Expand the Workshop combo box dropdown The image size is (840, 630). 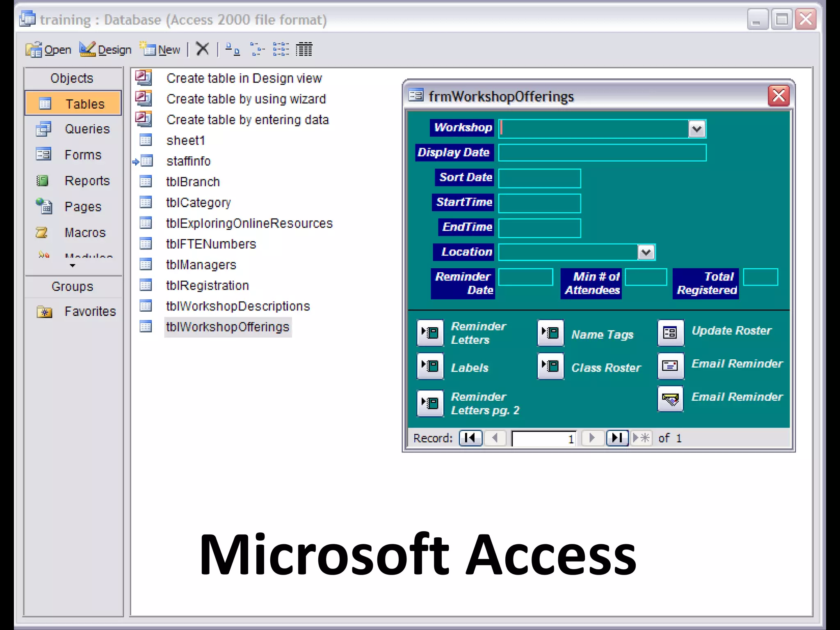tap(696, 129)
